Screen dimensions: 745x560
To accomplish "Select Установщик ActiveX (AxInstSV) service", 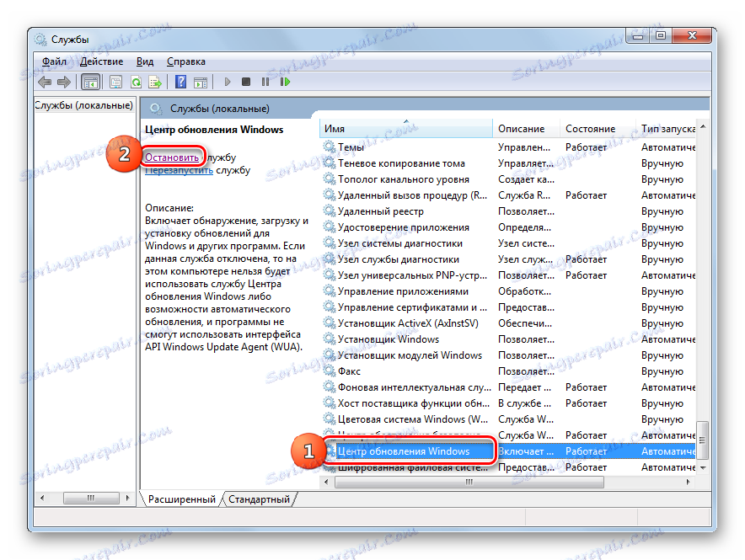I will coord(508,323).
